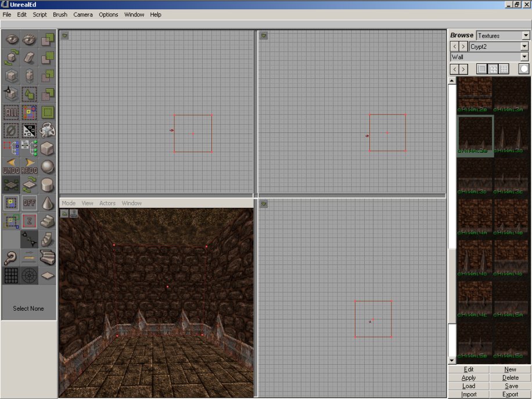Toggle the red Z square icon

tap(29, 221)
